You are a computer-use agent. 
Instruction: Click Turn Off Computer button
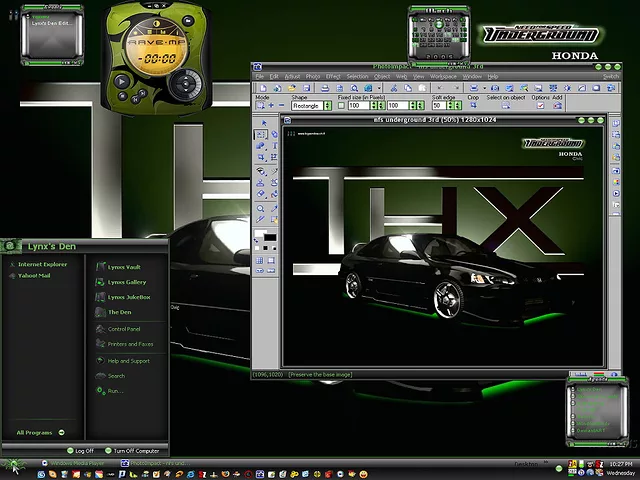pyautogui.click(x=132, y=451)
